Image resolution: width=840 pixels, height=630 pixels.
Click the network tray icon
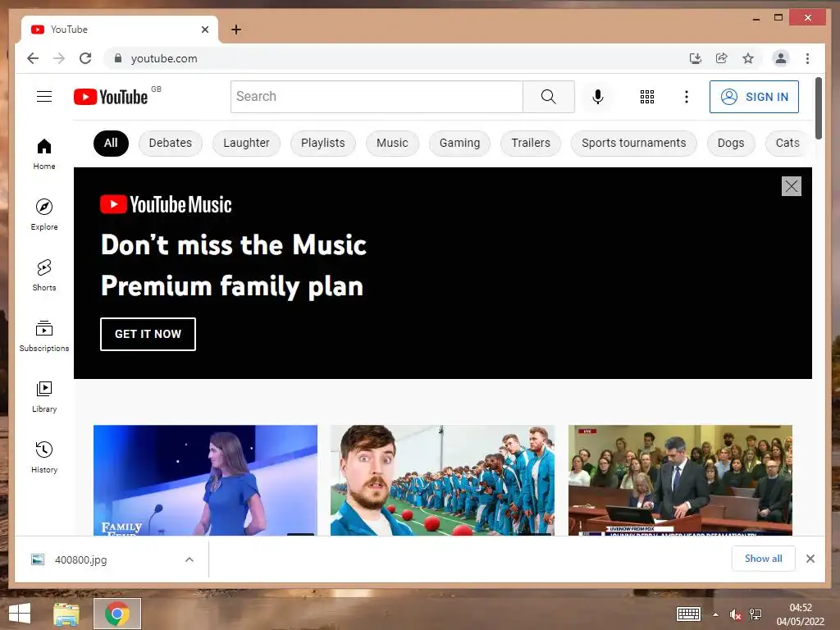(x=756, y=614)
